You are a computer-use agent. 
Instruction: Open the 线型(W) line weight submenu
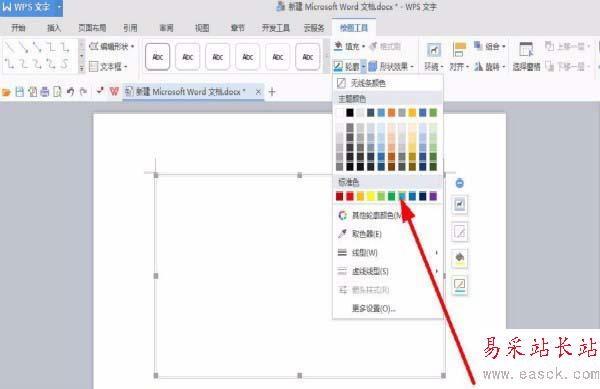click(x=388, y=252)
